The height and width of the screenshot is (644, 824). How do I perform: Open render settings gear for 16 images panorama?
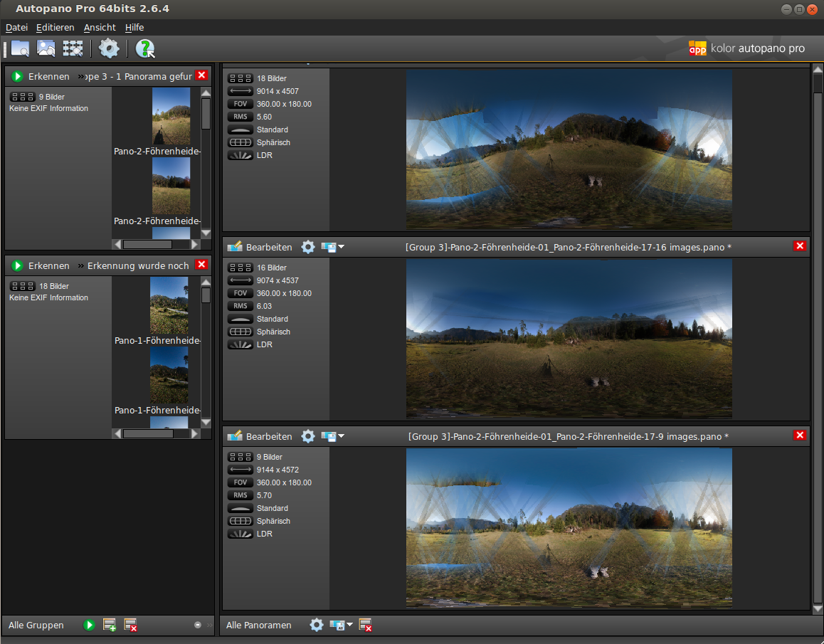(307, 247)
